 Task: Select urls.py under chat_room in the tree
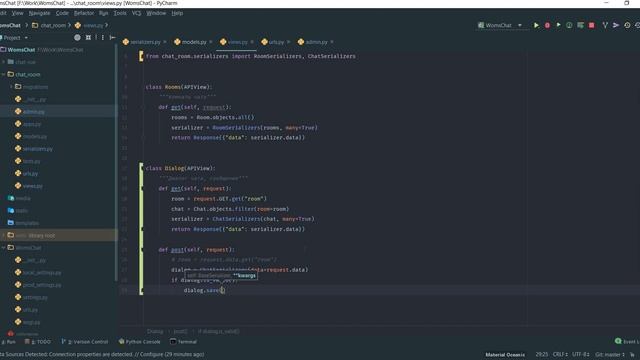(x=30, y=174)
